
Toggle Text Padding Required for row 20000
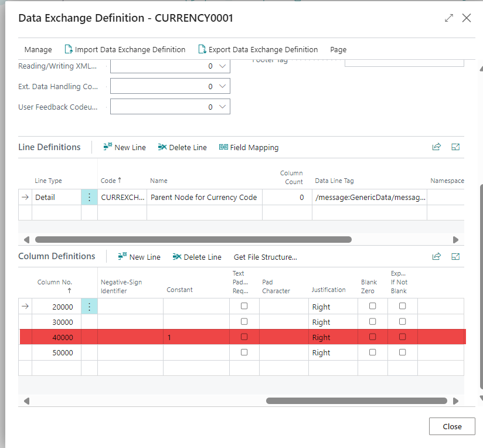pos(244,306)
